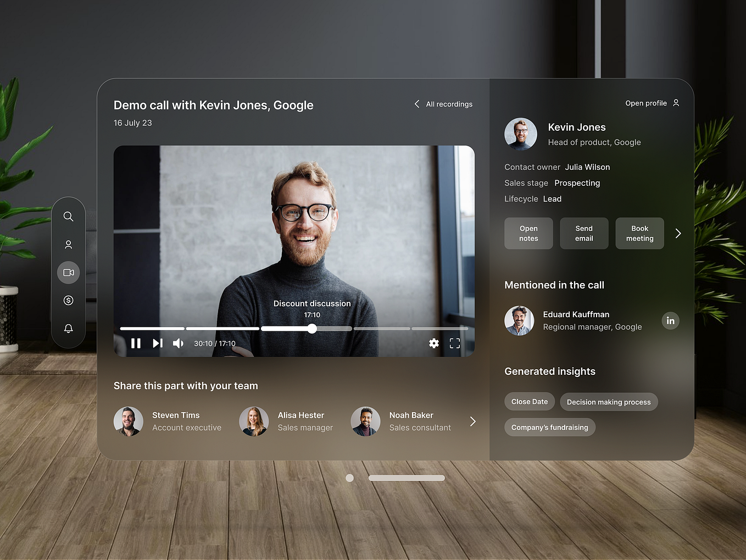Open Kevin Jones's full profile
Screen dimensions: 746x560
pyautogui.click(x=652, y=103)
